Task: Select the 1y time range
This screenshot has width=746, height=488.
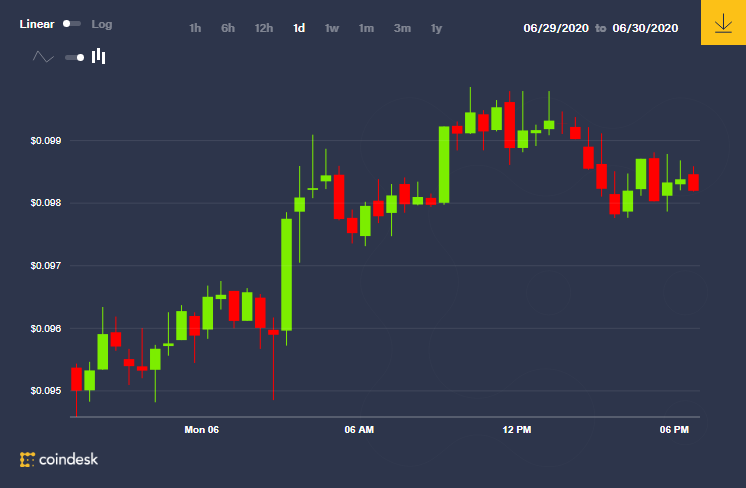Action: [x=436, y=28]
